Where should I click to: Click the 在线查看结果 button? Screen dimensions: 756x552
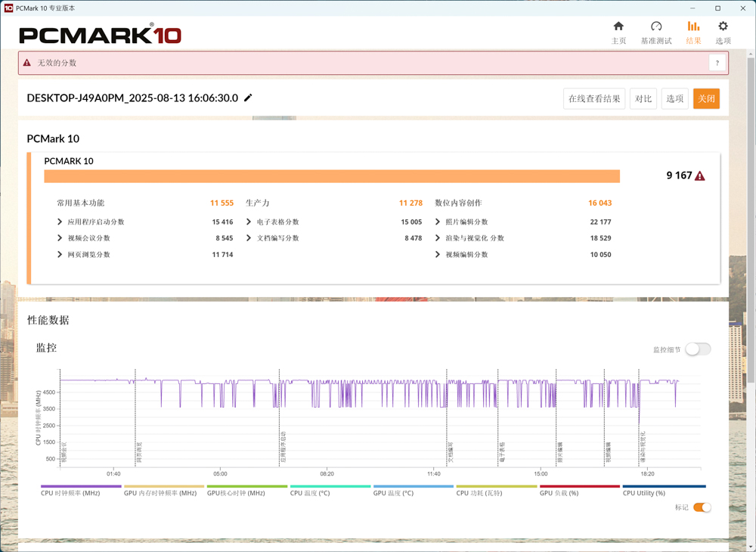point(594,99)
